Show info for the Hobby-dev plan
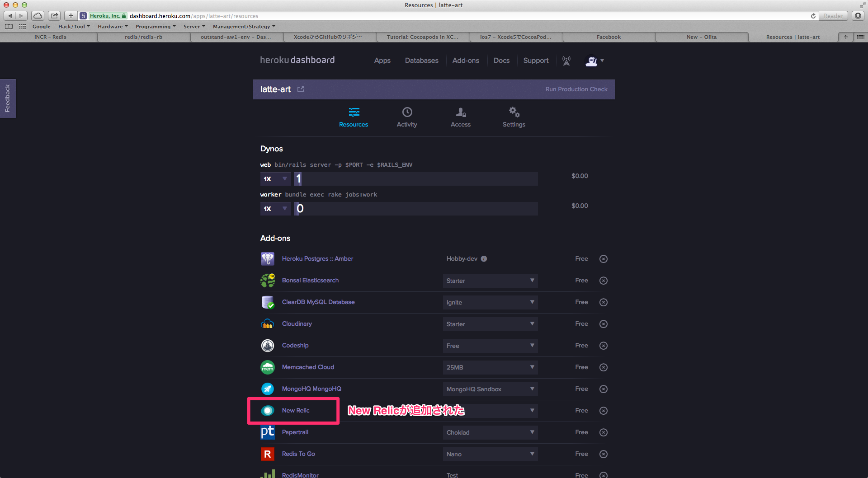The width and height of the screenshot is (868, 478). click(484, 259)
